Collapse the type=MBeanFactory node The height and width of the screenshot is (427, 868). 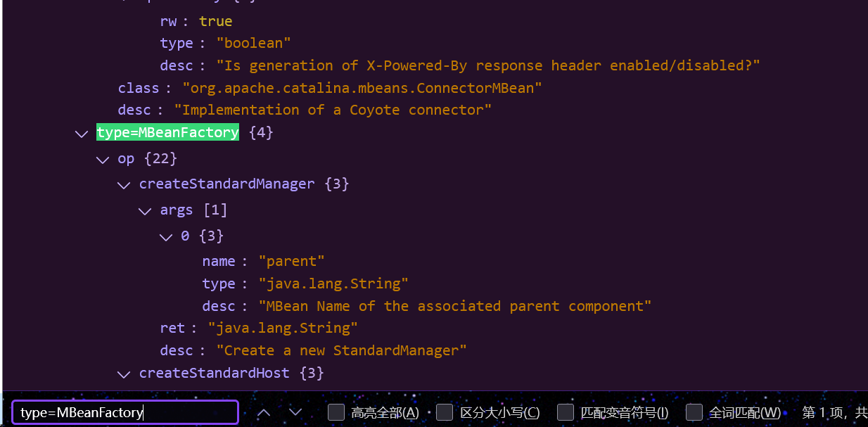[x=82, y=133]
